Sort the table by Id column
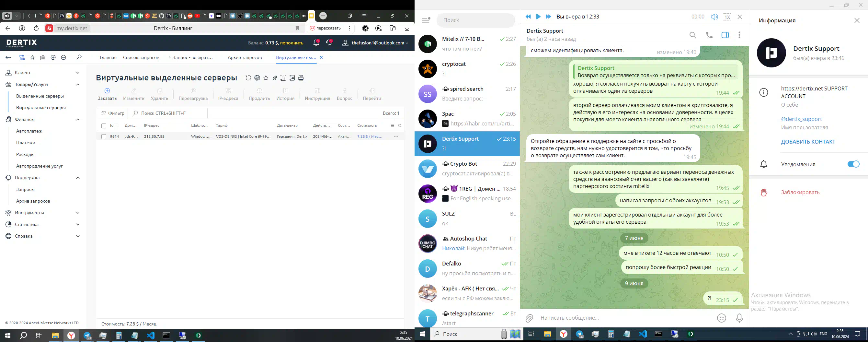868x342 pixels. point(114,125)
